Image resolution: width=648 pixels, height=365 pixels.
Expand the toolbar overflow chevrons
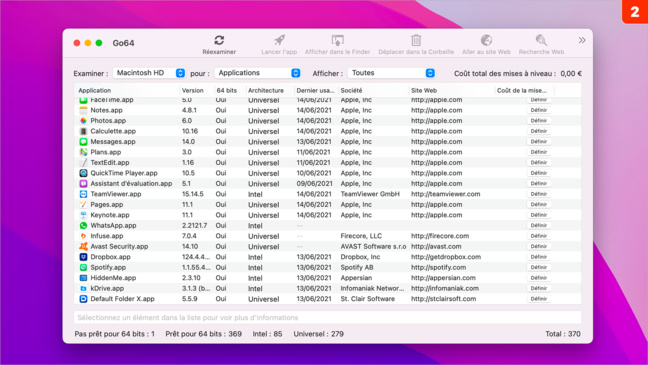pos(582,40)
